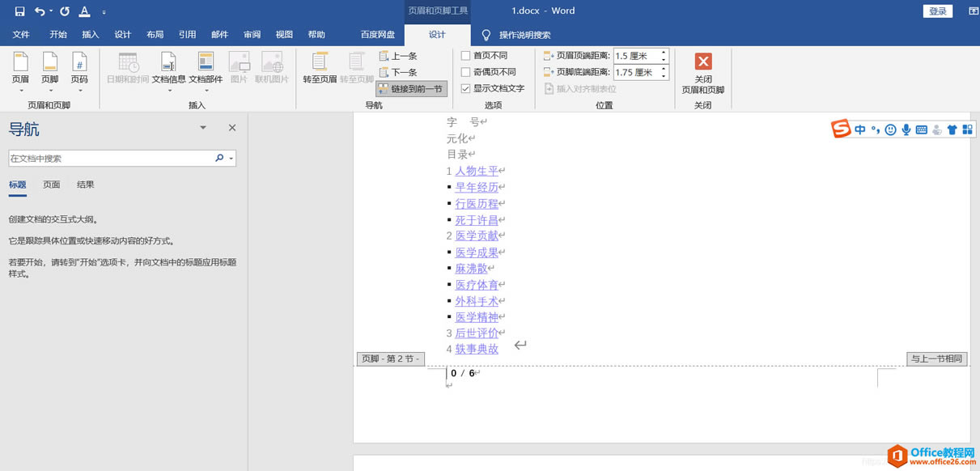Toggle the Sogou punctuation mode icon
Screen dimensions: 980x471
click(875, 129)
